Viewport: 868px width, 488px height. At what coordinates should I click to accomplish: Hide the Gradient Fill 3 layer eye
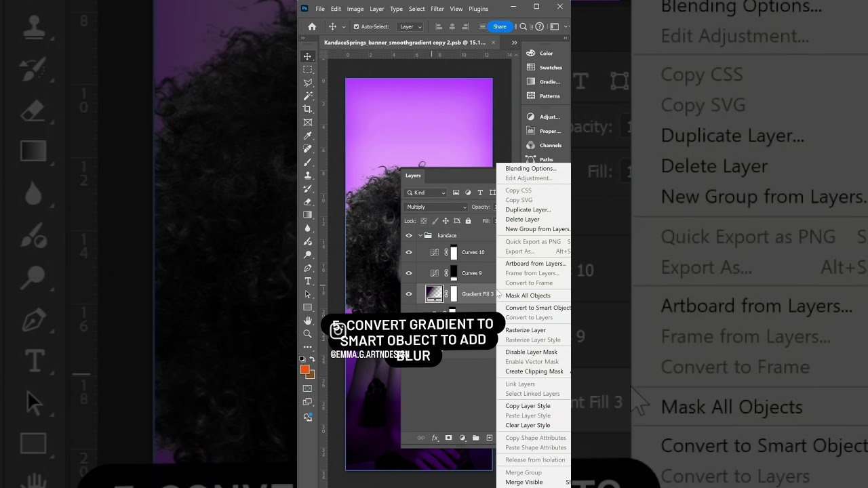pyautogui.click(x=409, y=294)
